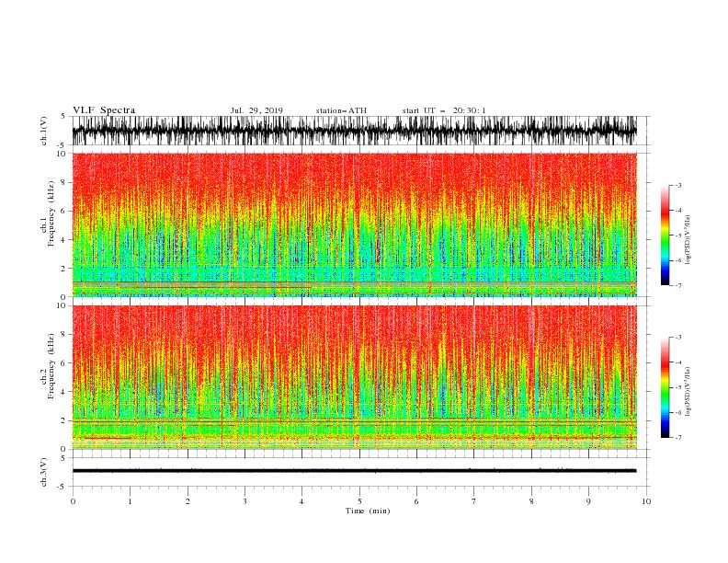Click the ch.3 flat waveform trace

pyautogui.click(x=354, y=471)
